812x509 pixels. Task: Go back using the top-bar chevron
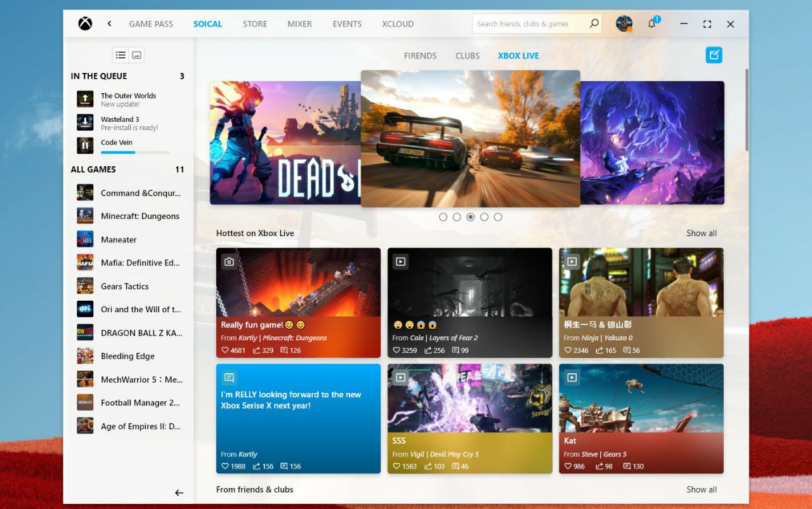click(109, 23)
